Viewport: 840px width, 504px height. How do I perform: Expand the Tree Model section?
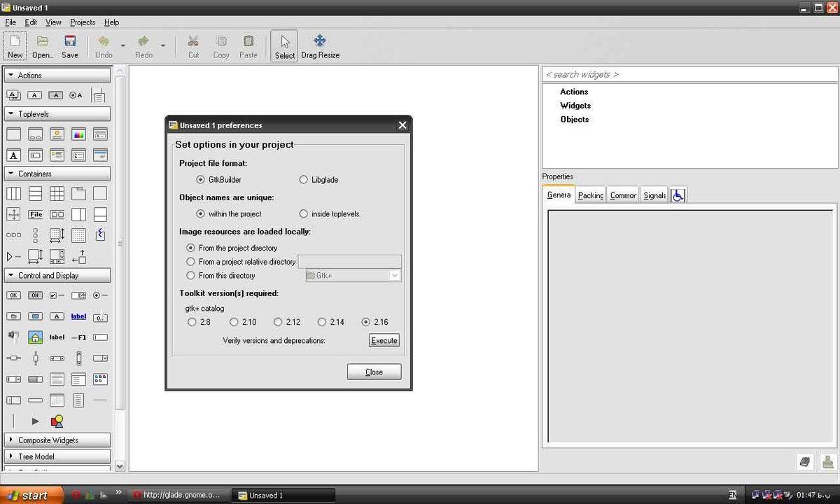[x=57, y=456]
